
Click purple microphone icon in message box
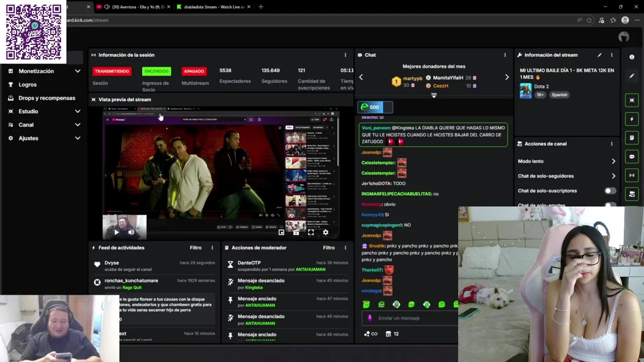(x=370, y=318)
